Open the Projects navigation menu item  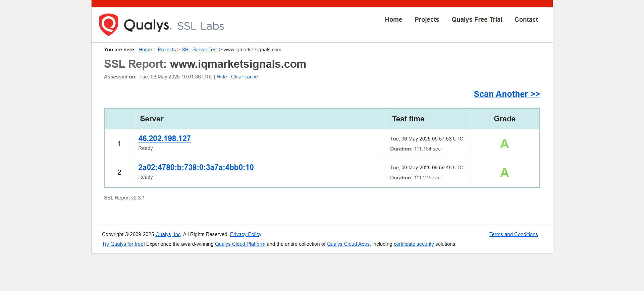click(x=427, y=19)
